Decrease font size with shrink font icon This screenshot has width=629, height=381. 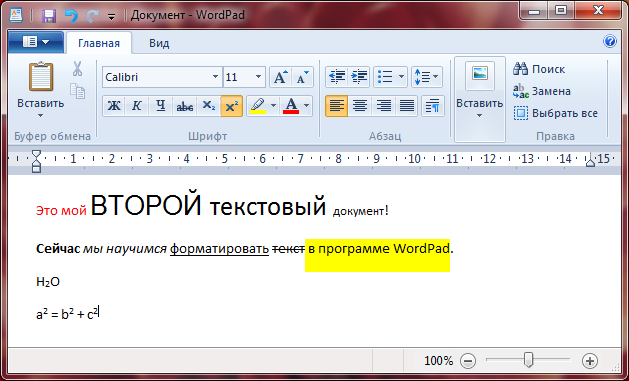pos(302,77)
